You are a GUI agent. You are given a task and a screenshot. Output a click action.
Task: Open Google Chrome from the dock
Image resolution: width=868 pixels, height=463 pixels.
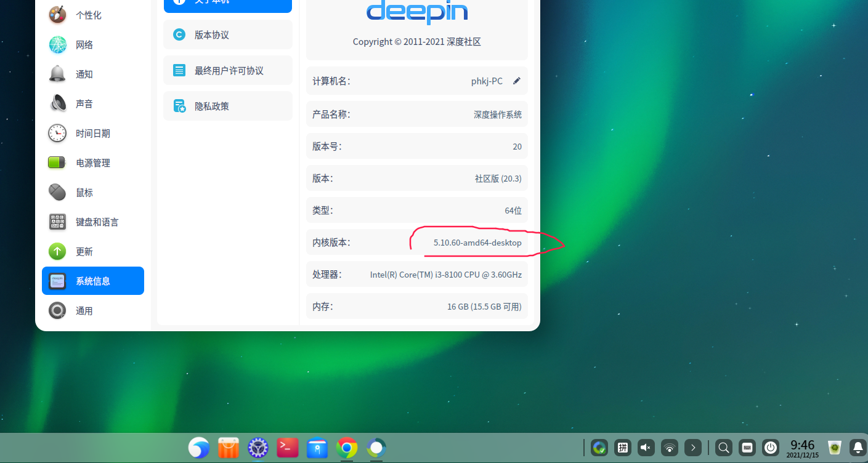point(346,448)
